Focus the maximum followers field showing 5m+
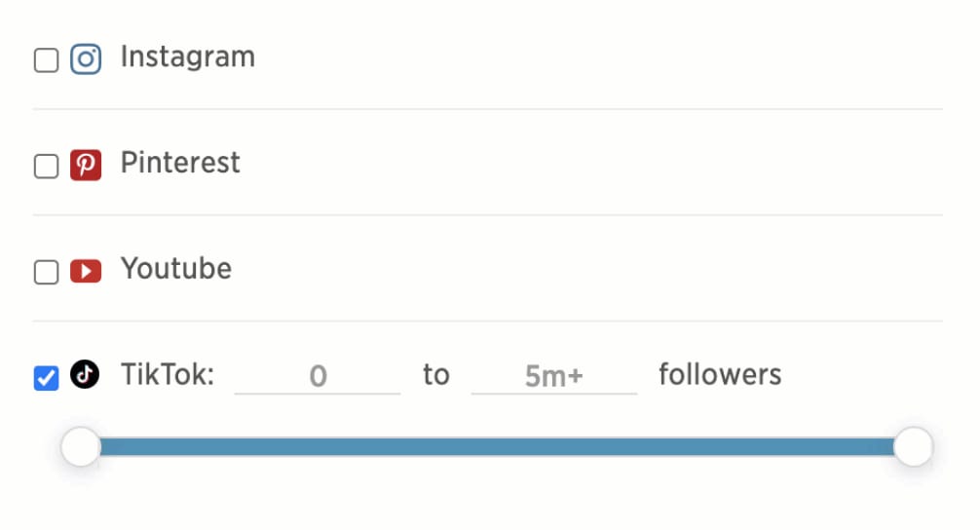The height and width of the screenshot is (530, 980). pyautogui.click(x=554, y=376)
